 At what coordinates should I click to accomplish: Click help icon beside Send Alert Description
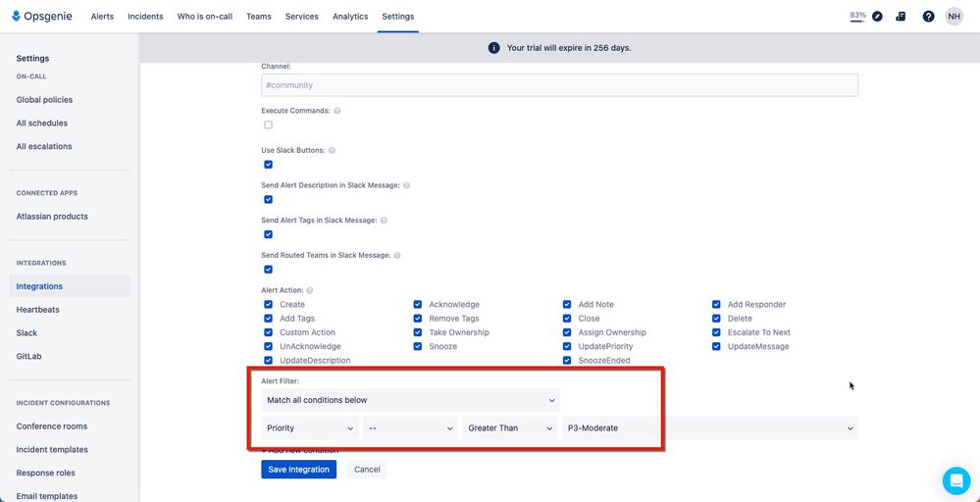coord(406,185)
